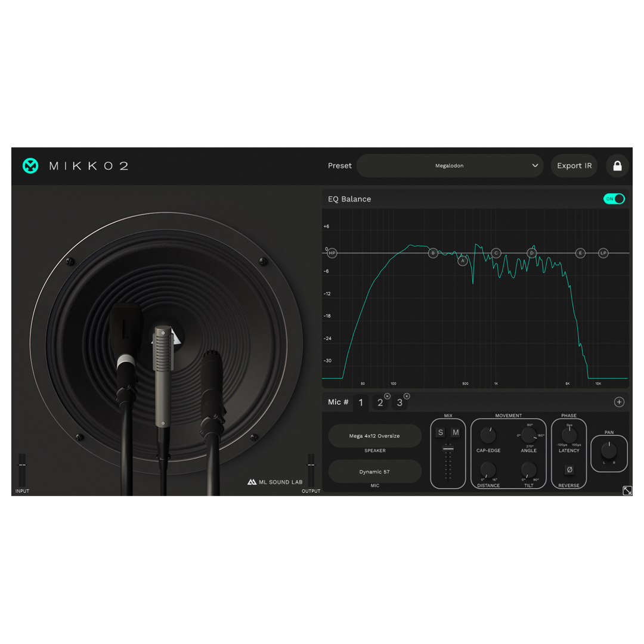Remove Mic 3 with its close icon
This screenshot has width=644, height=644.
click(407, 397)
